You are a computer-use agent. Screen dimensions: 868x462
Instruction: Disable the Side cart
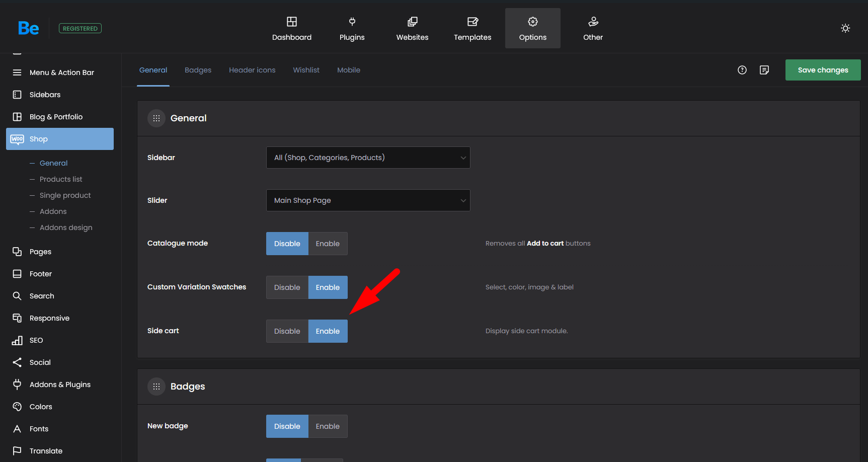[x=287, y=331]
